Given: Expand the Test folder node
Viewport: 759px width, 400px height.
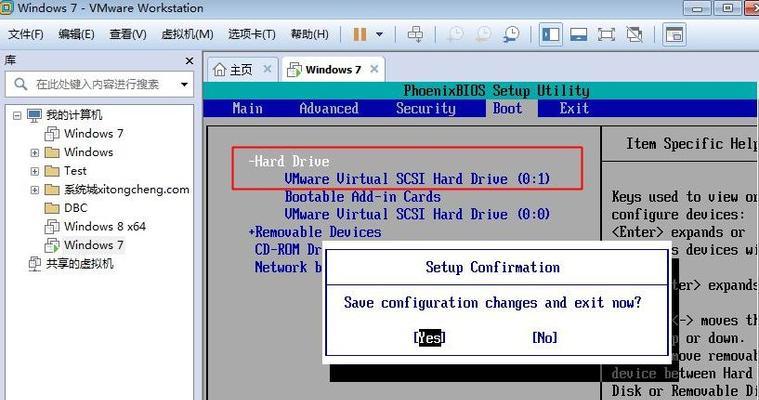Looking at the screenshot, I should [x=35, y=171].
